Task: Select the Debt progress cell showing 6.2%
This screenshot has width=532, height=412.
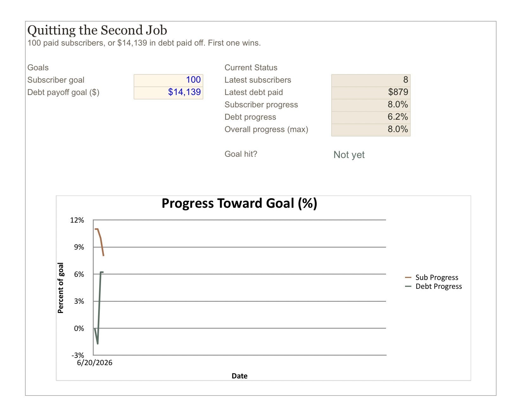Action: [371, 117]
